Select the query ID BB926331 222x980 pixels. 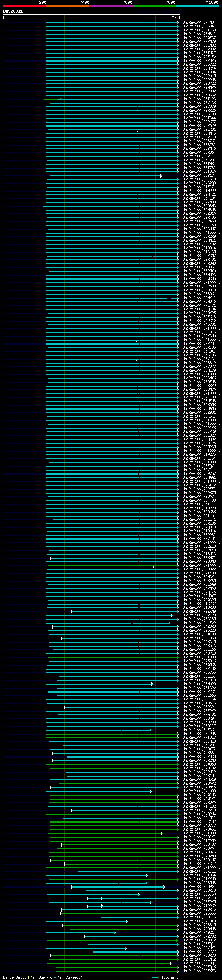tap(13, 11)
